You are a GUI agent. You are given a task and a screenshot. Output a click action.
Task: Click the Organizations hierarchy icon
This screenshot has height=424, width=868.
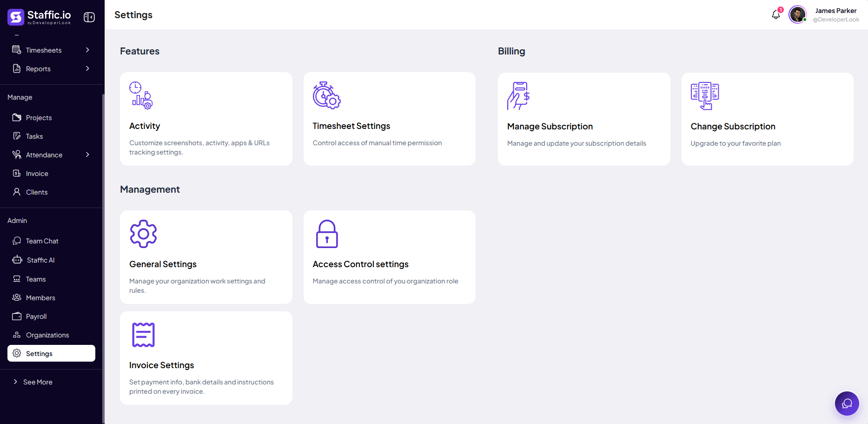tap(17, 335)
